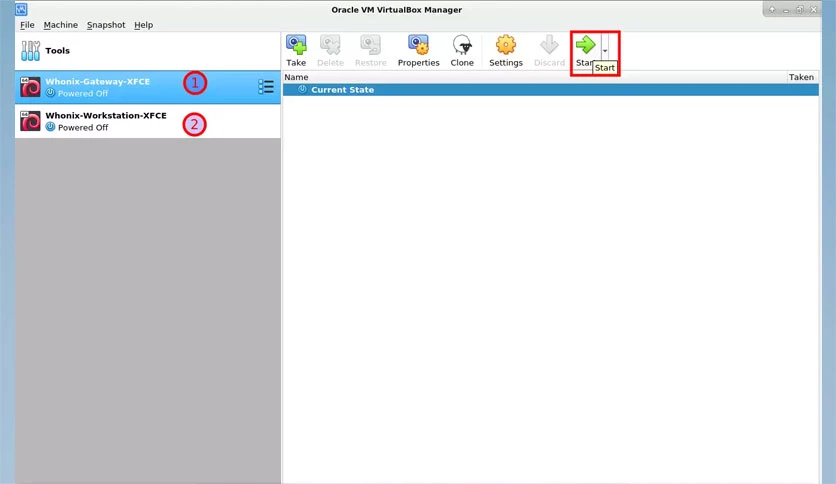Click the Current State snapshot icon
The image size is (836, 484).
coord(302,89)
